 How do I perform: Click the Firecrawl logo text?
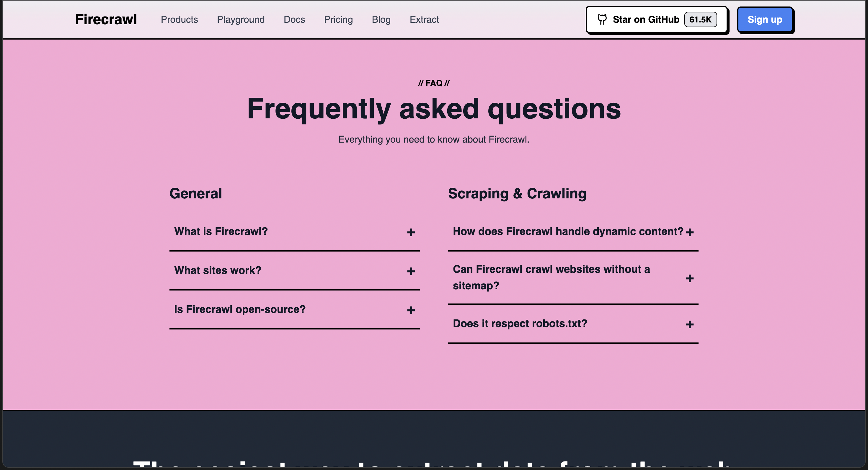coord(106,19)
